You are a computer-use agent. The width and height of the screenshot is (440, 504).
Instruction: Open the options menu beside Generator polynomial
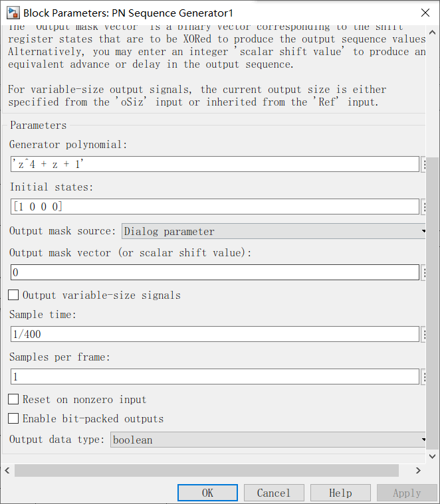423,164
